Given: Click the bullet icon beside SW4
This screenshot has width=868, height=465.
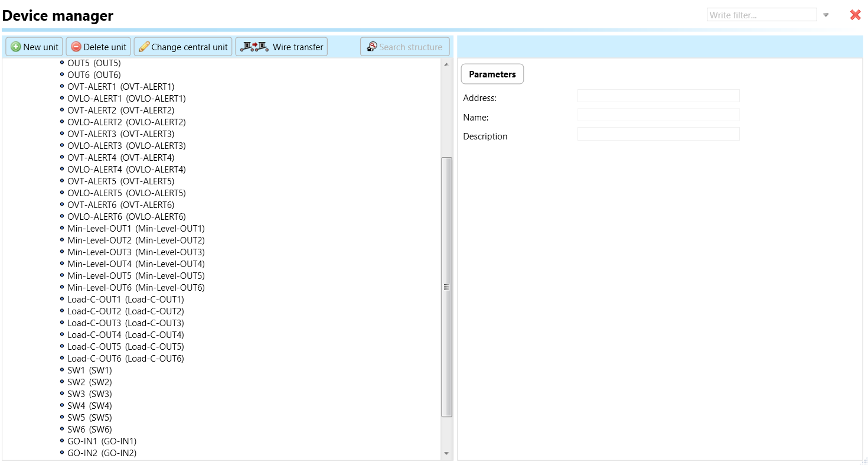Looking at the screenshot, I should pos(62,405).
